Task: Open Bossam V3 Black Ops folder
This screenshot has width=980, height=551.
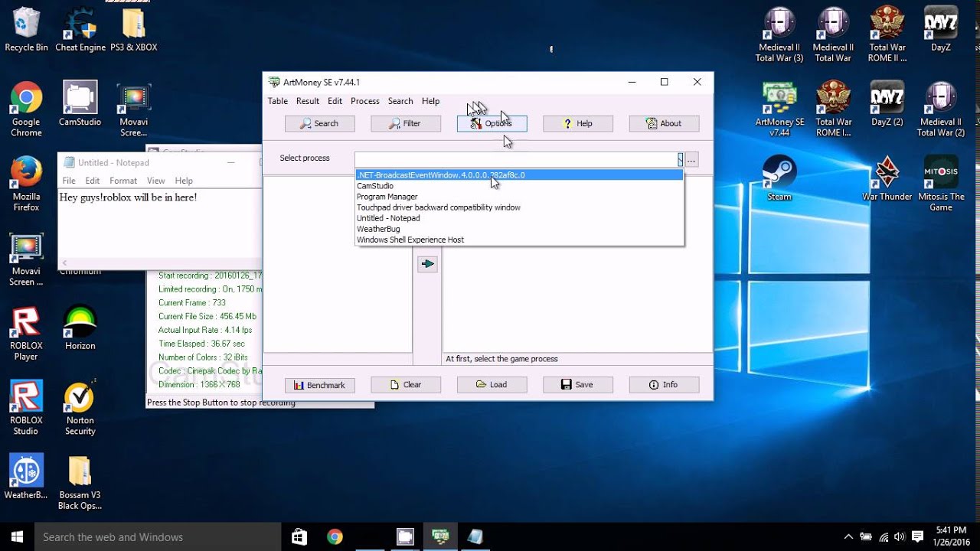Action: [x=80, y=482]
